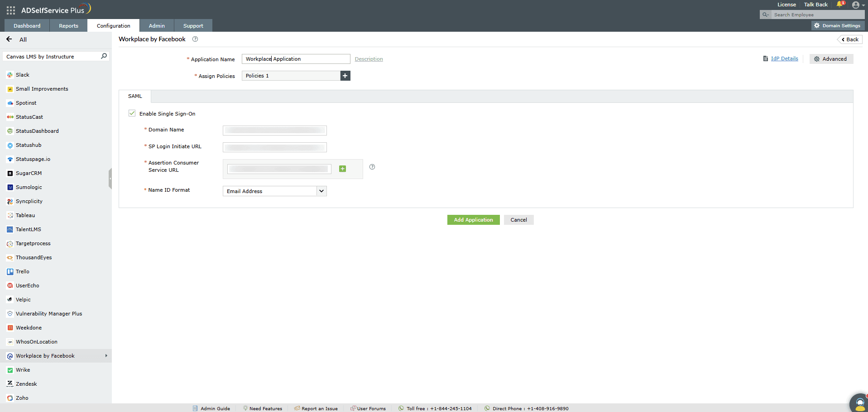
Task: Click the apps grid icon near the logo
Action: (10, 10)
